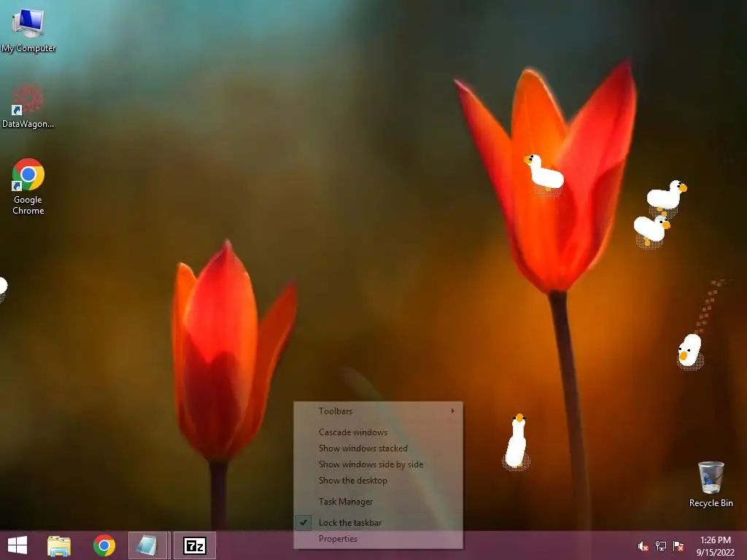Open the Action Center flag icon
The width and height of the screenshot is (747, 560).
(x=678, y=546)
